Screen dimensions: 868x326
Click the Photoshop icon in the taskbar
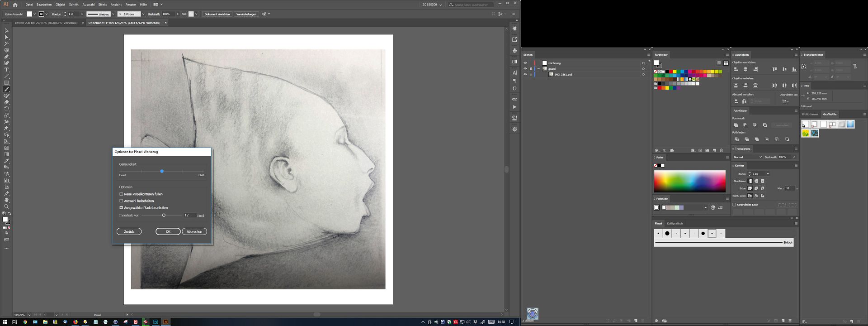[156, 322]
